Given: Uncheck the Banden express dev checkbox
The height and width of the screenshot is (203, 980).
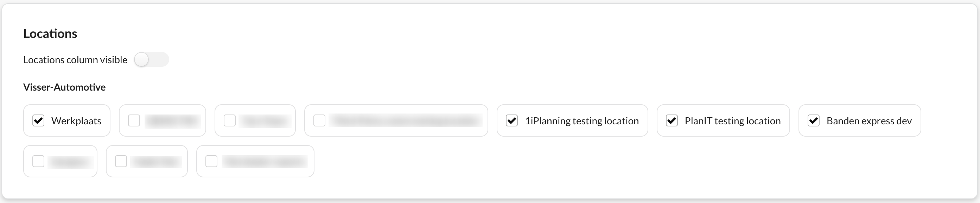Looking at the screenshot, I should click(x=813, y=120).
